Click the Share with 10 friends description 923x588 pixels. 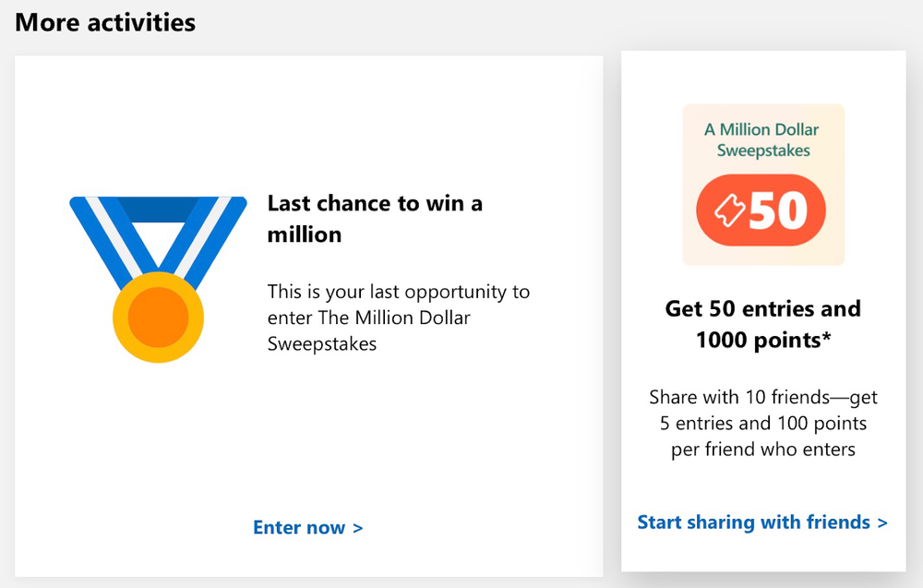(763, 423)
